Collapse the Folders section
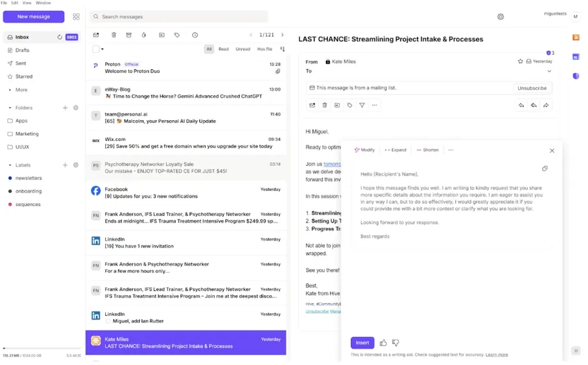This screenshot has width=588, height=365. (10, 108)
